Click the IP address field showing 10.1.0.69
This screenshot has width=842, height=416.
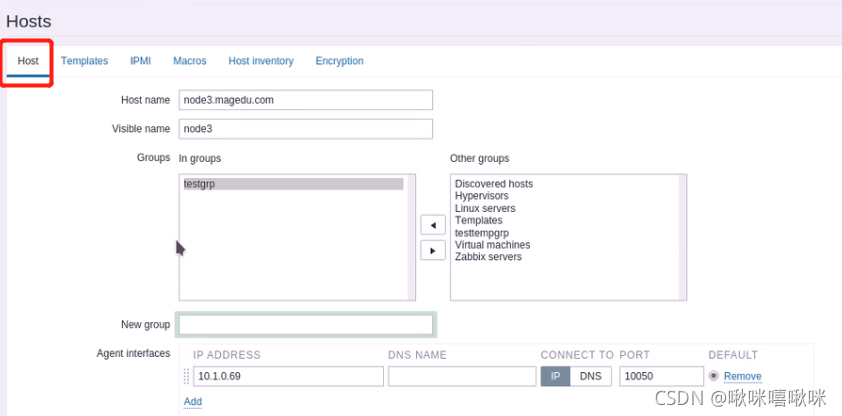click(288, 376)
